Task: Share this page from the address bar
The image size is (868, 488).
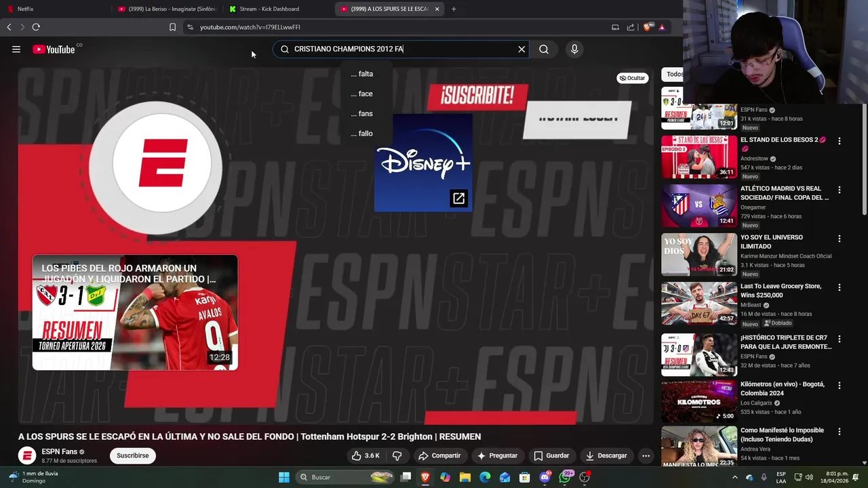Action: (x=630, y=27)
